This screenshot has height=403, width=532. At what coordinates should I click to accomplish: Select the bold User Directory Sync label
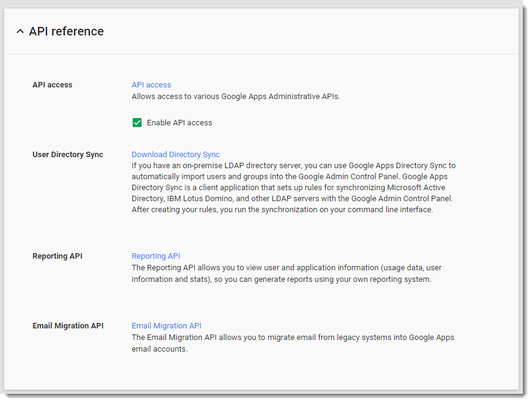click(x=68, y=155)
